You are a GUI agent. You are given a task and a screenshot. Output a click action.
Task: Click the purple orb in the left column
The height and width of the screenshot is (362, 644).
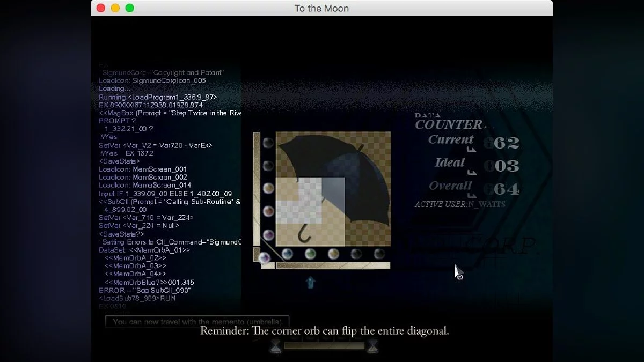[x=268, y=235]
